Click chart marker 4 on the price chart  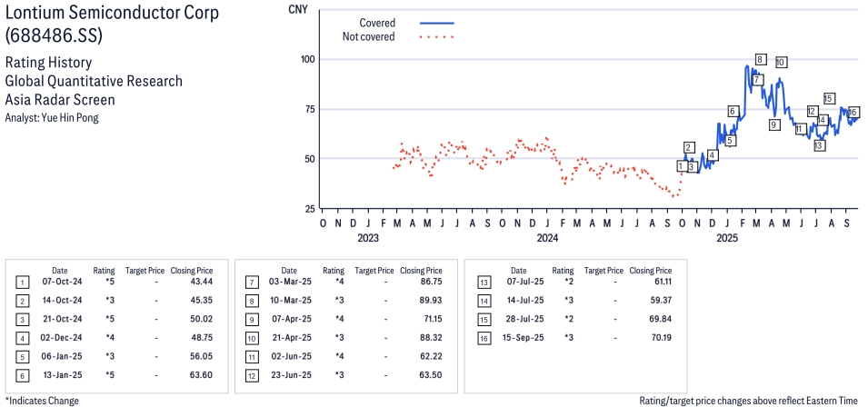click(713, 155)
